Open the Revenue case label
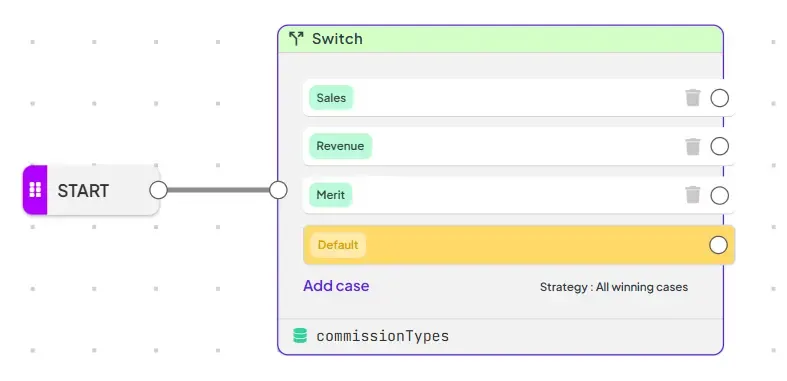 point(340,146)
